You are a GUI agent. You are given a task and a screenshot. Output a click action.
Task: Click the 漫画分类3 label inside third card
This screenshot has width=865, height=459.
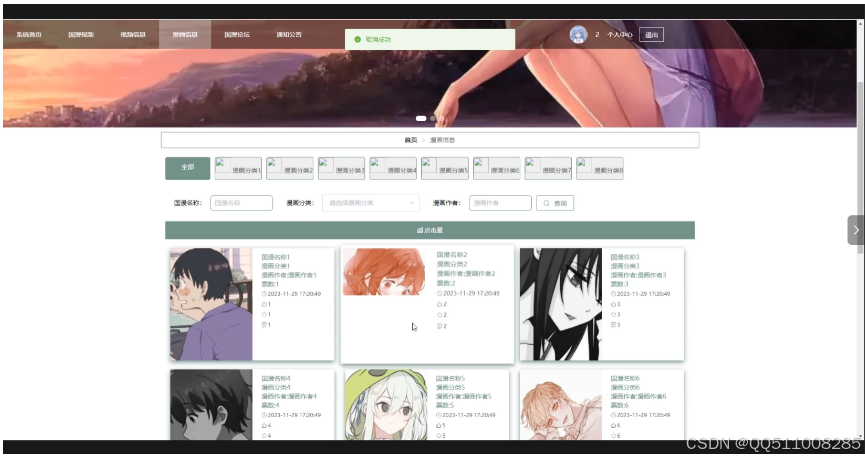pos(625,266)
